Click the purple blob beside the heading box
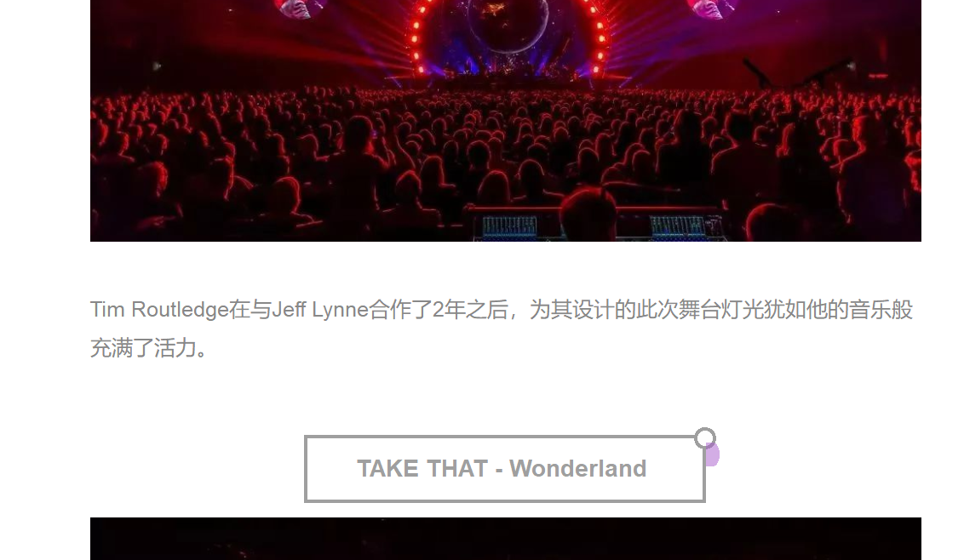 point(713,454)
